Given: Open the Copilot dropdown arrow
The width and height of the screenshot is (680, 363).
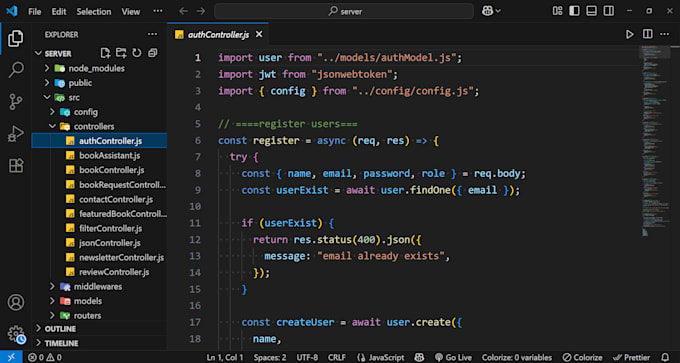Looking at the screenshot, I should [498, 11].
